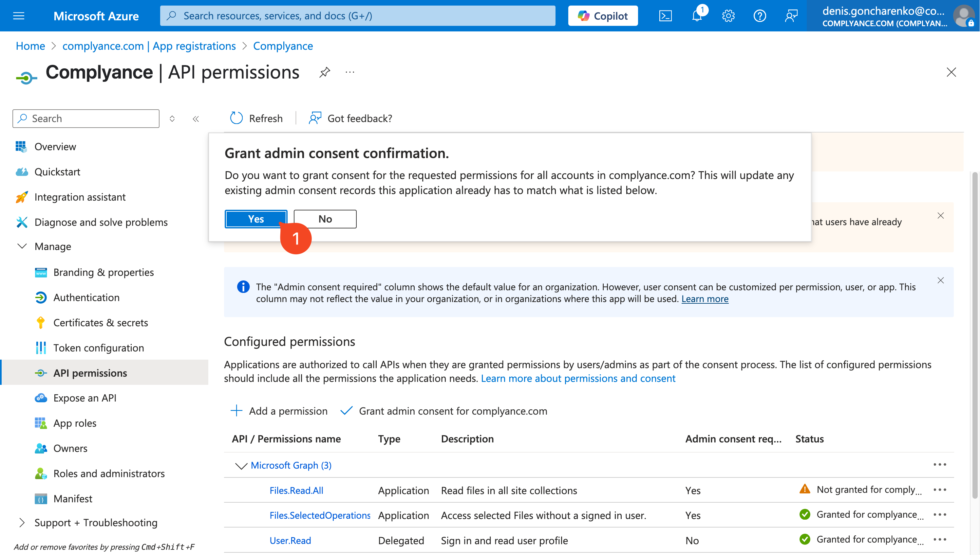Pin the API permissions blade
980x555 pixels.
325,72
